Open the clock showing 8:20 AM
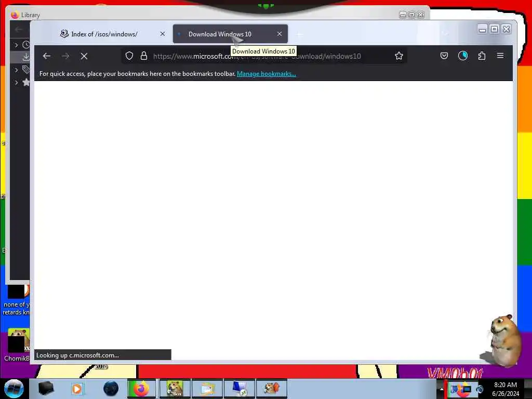 (506, 389)
